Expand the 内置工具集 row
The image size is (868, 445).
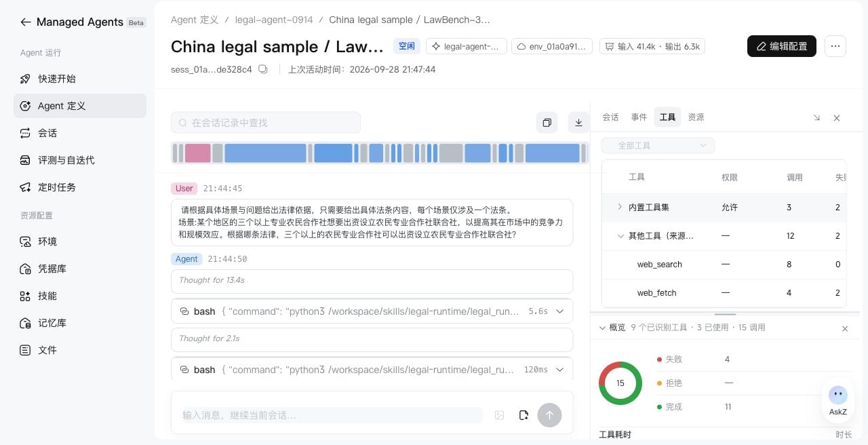(x=619, y=207)
